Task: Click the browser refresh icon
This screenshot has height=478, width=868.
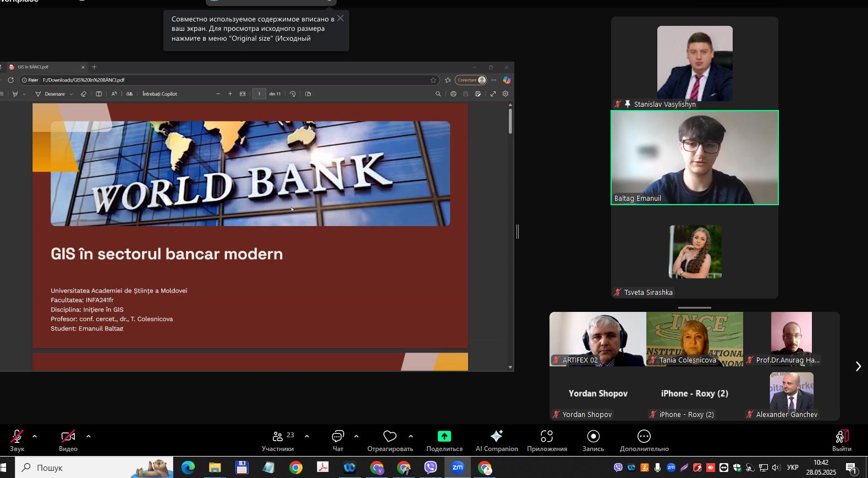Action: (10, 80)
